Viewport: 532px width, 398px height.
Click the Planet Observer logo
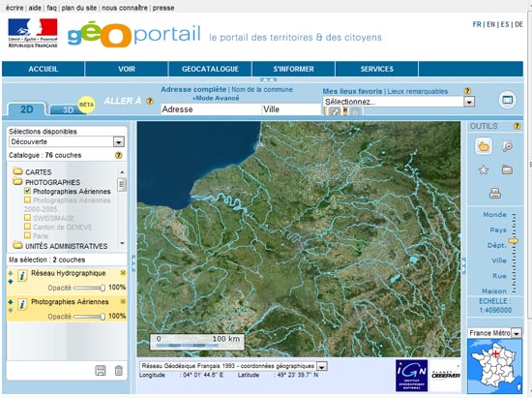point(446,375)
